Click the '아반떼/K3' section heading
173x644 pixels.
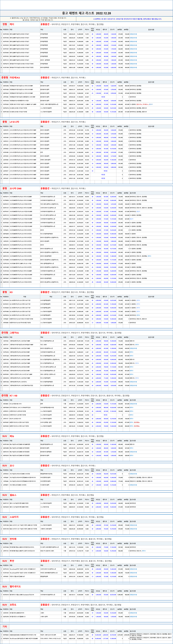[15, 78]
